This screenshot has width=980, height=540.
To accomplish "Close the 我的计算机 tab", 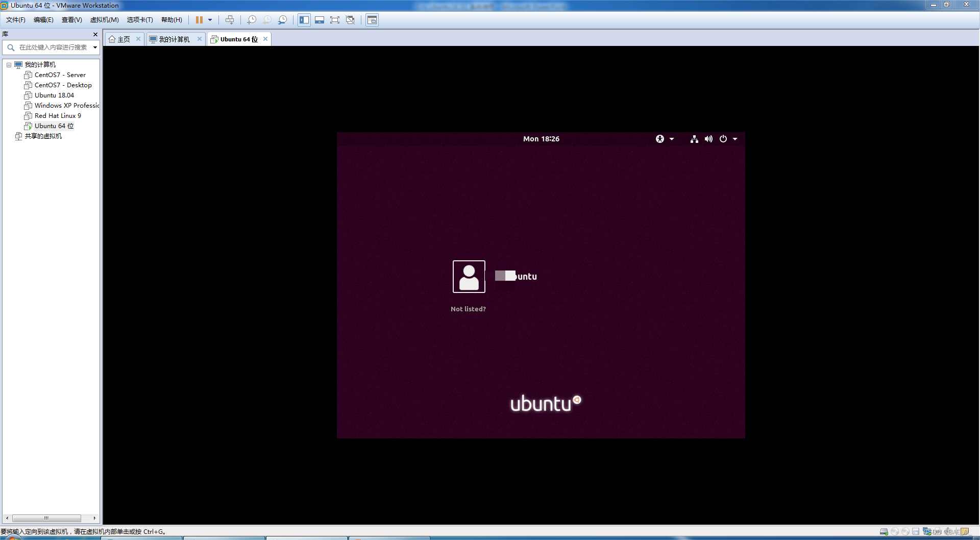I will [200, 39].
